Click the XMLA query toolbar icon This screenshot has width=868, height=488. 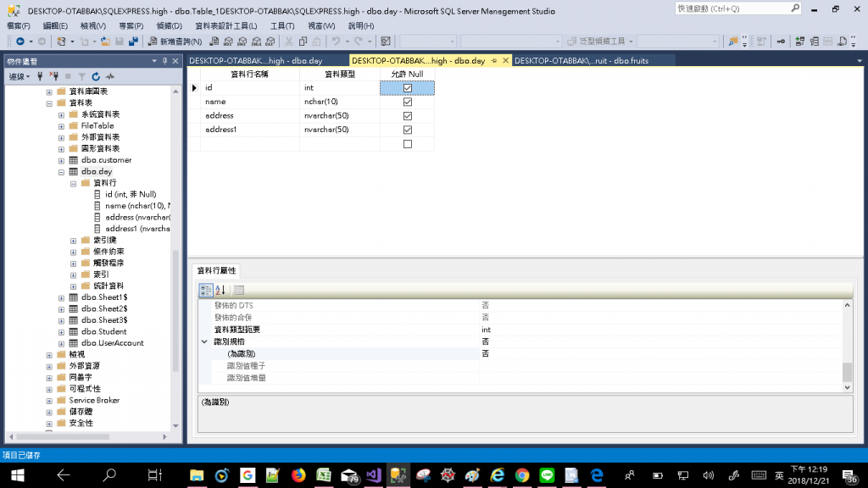point(256,42)
